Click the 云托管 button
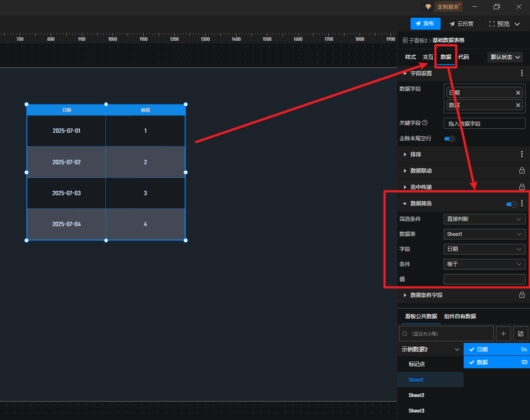This screenshot has width=530, height=420. click(461, 24)
